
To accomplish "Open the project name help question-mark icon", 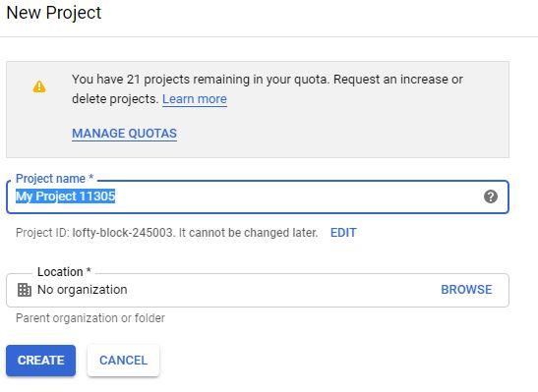I will (x=491, y=196).
